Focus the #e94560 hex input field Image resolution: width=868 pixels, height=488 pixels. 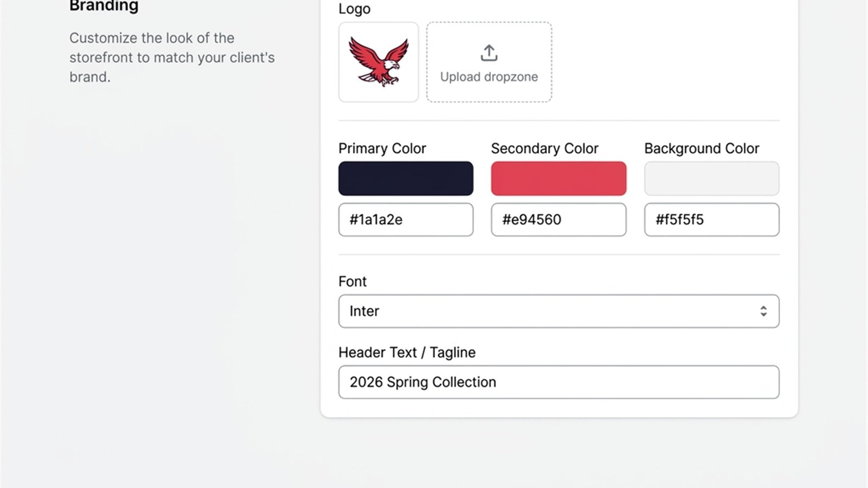click(559, 220)
